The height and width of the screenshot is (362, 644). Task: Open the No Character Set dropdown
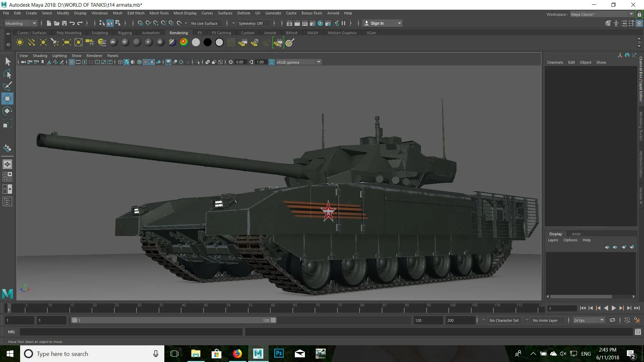pos(504,320)
